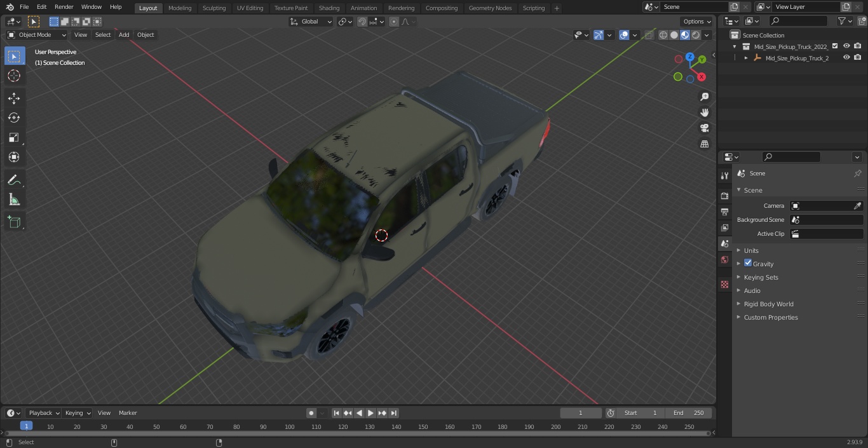Select the Cursor tool
Screen dimensions: 868x448
(14, 76)
